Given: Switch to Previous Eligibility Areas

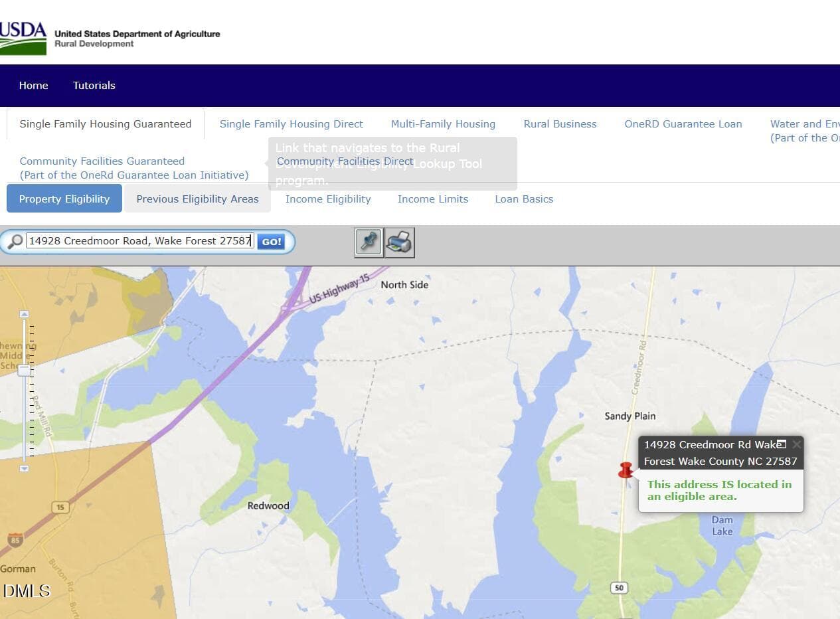Looking at the screenshot, I should [197, 199].
